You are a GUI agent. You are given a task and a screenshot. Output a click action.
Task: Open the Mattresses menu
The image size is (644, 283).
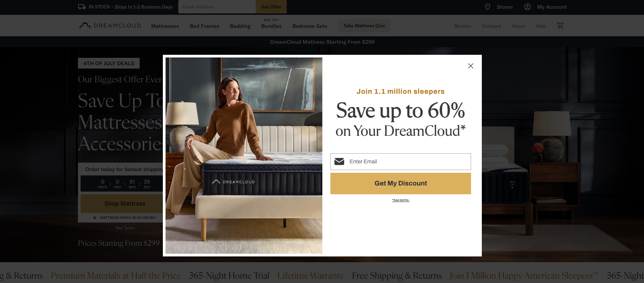(165, 26)
